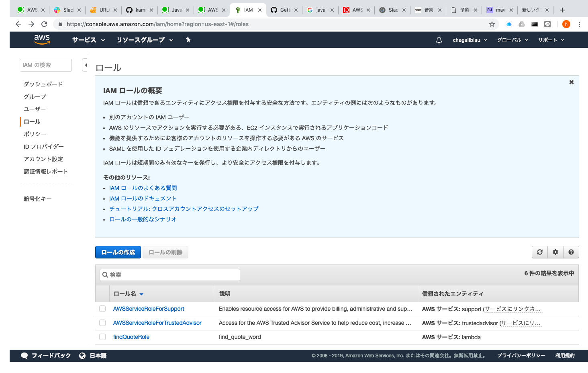The width and height of the screenshot is (588, 373).
Task: Expand the サービス dropdown menu
Action: (88, 40)
